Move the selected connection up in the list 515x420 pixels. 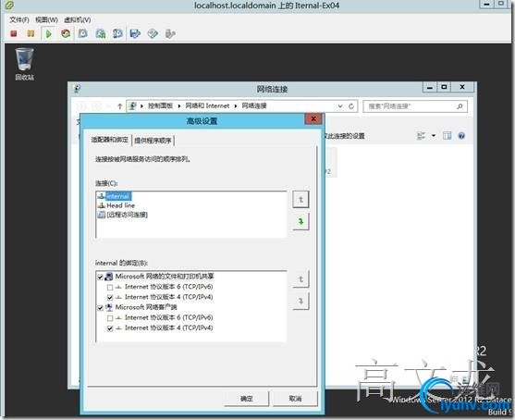point(300,200)
